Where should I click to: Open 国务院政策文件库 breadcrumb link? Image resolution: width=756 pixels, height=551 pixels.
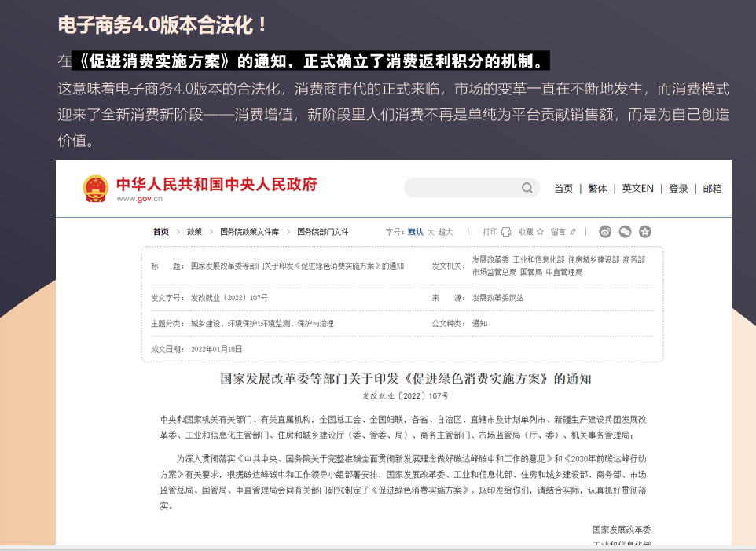pos(249,232)
